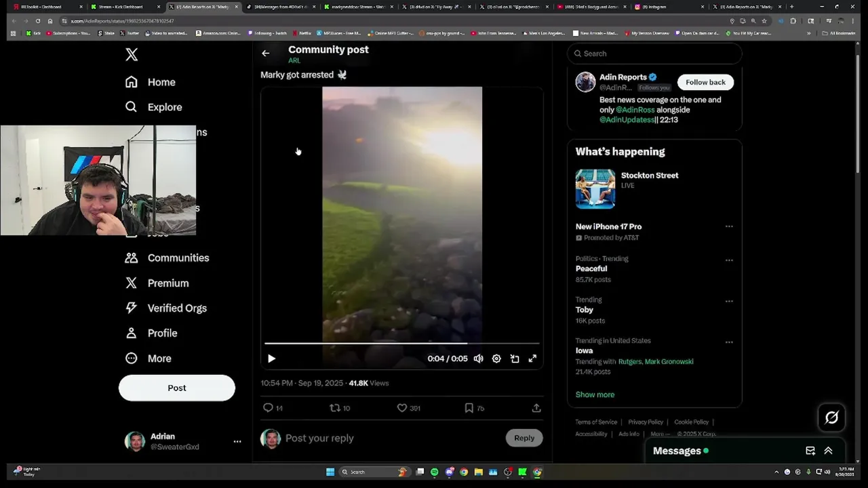Share the post with the share icon
This screenshot has width=868, height=488.
pyautogui.click(x=536, y=408)
